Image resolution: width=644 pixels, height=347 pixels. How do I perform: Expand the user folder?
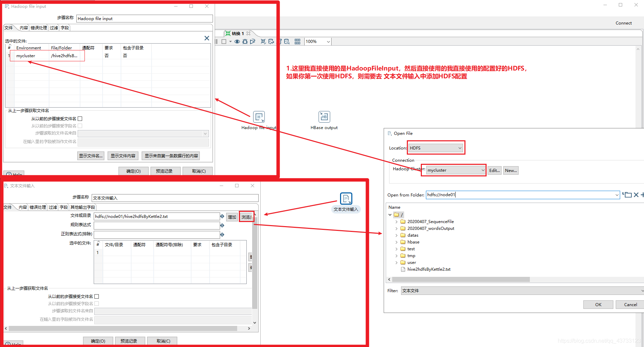[x=396, y=263]
